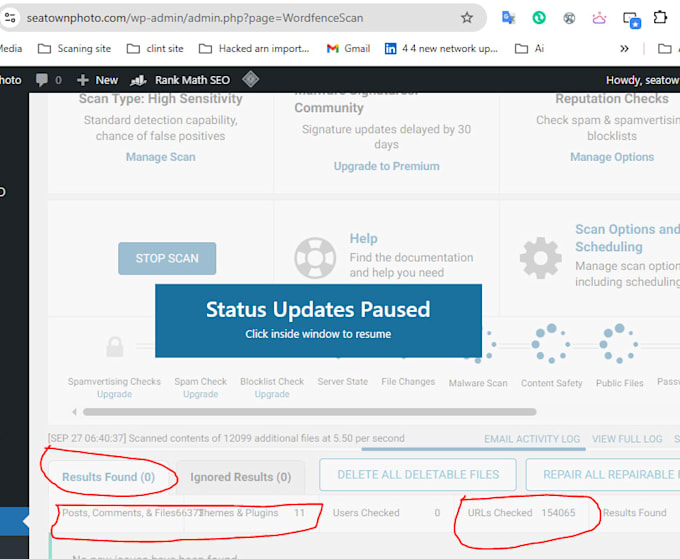Open the Scaning site bookmark folder
The image size is (680, 559).
(75, 49)
